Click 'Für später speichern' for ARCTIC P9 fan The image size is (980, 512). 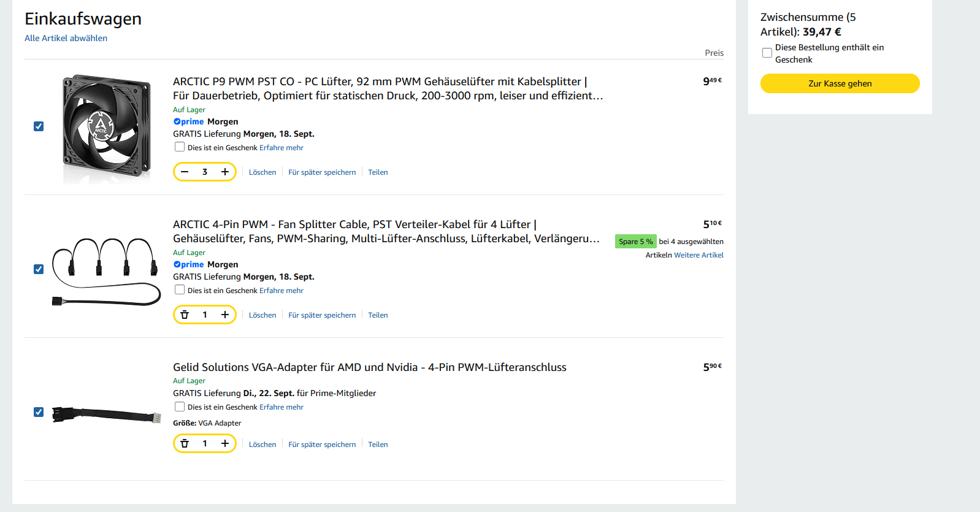pyautogui.click(x=322, y=172)
